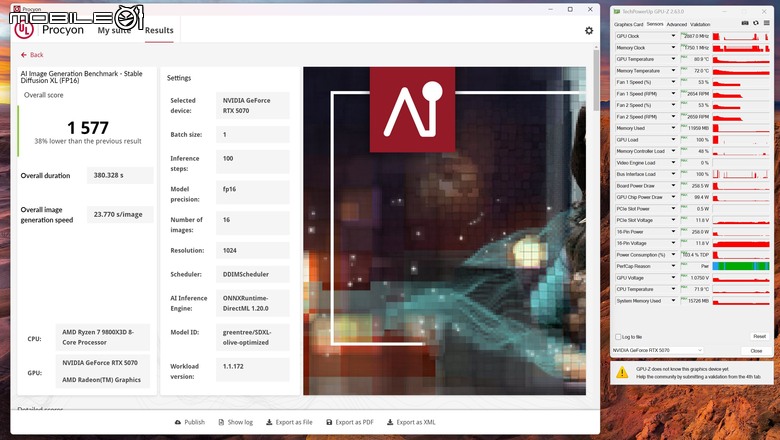Open the 16-Pin Voltage sensor dropdown
The image size is (780, 440).
(673, 243)
